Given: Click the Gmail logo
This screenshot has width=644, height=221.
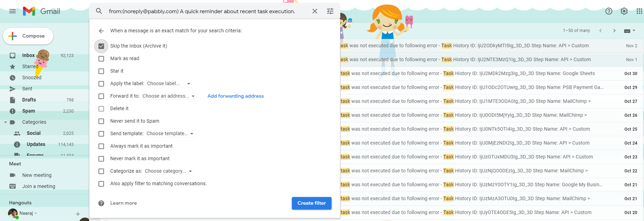Looking at the screenshot, I should point(41,11).
